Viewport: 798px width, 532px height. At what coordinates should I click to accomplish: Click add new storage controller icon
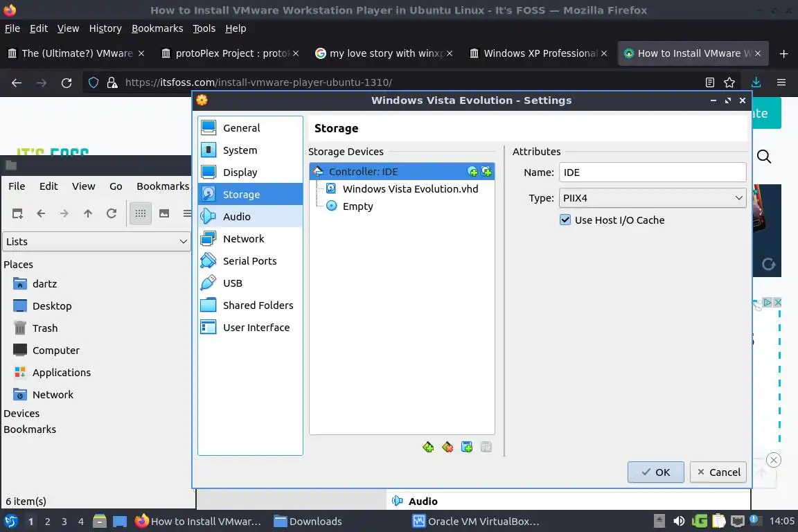[428, 447]
